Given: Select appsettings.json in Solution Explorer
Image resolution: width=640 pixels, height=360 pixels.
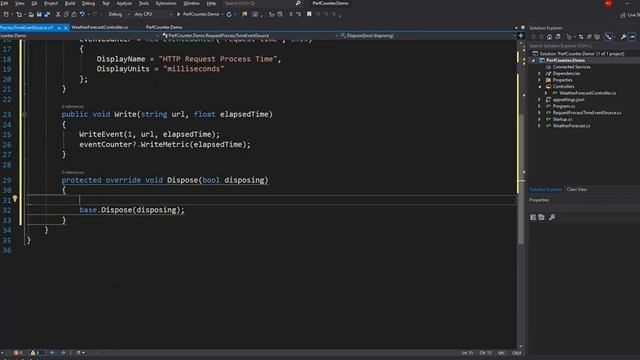Looking at the screenshot, I should pyautogui.click(x=569, y=100).
